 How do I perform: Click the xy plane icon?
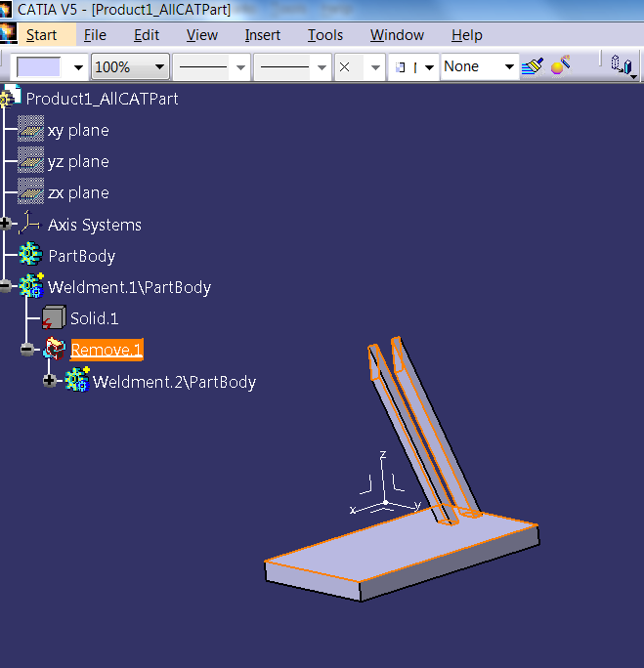click(x=30, y=128)
